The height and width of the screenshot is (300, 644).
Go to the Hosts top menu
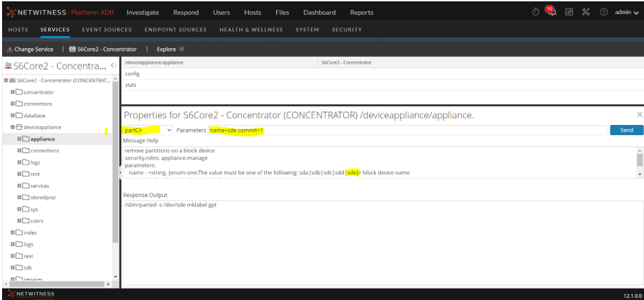click(253, 13)
